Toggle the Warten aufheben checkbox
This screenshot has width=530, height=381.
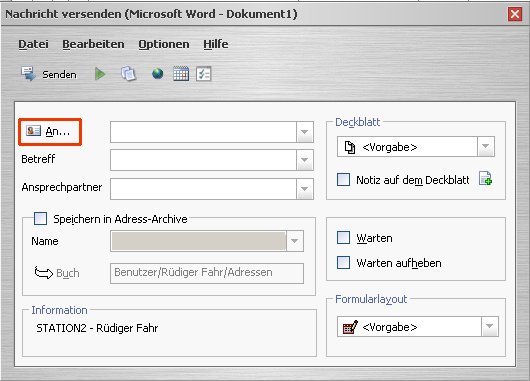tap(343, 263)
